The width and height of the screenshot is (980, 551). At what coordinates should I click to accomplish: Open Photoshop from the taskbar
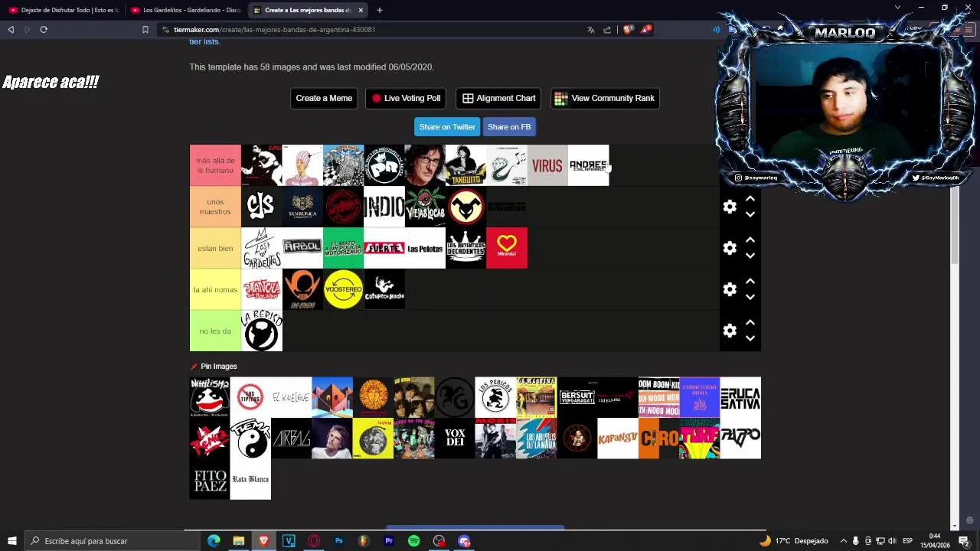(x=338, y=541)
